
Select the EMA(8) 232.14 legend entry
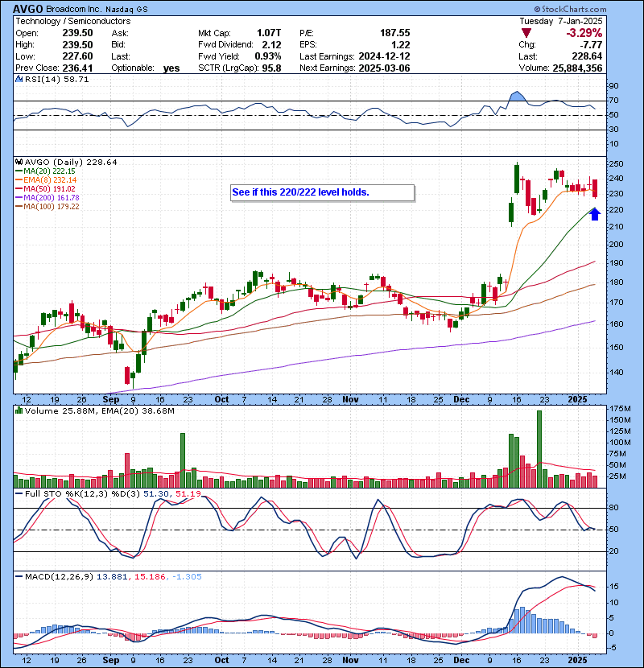point(46,179)
